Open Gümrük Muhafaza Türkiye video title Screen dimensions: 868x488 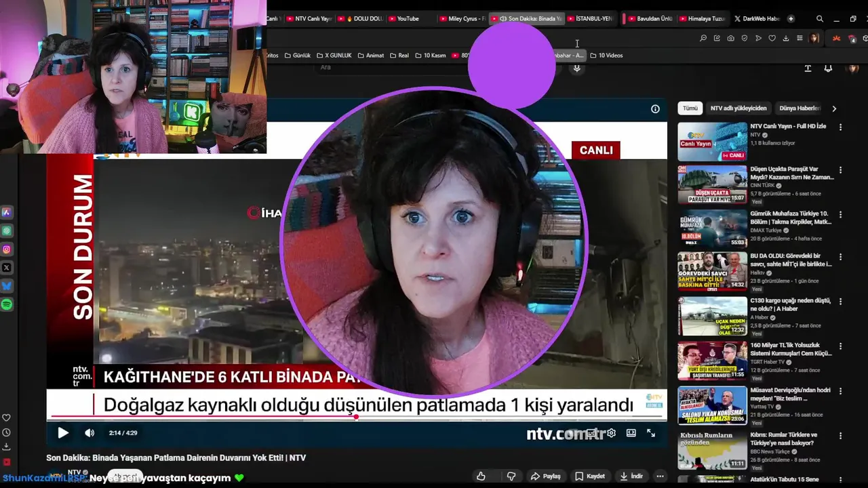(791, 218)
